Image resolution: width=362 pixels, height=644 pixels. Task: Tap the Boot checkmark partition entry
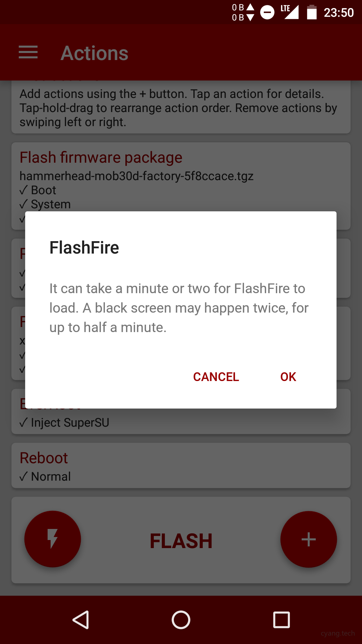coord(38,190)
